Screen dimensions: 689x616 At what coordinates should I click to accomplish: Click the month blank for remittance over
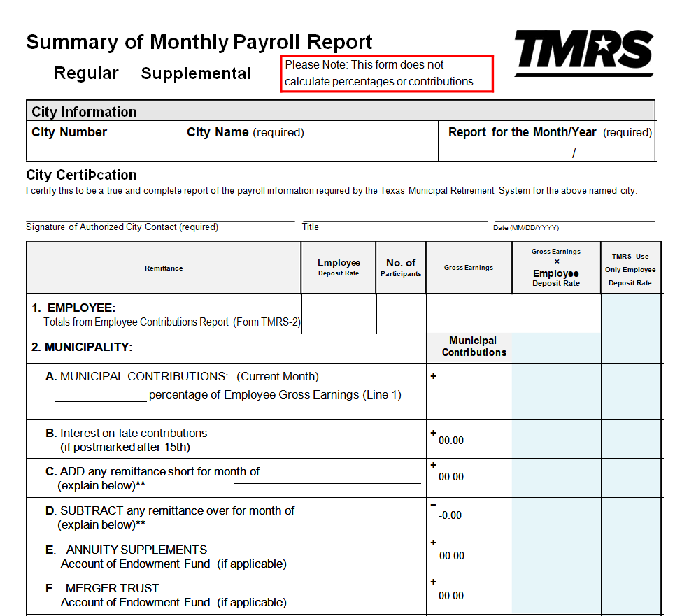357,515
